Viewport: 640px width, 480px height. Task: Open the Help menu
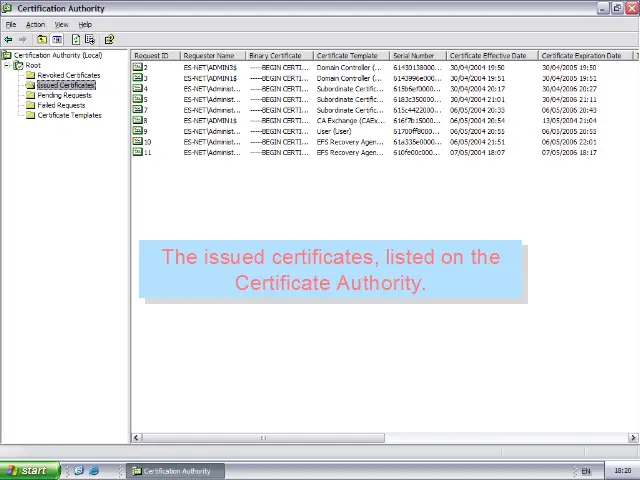click(x=85, y=24)
